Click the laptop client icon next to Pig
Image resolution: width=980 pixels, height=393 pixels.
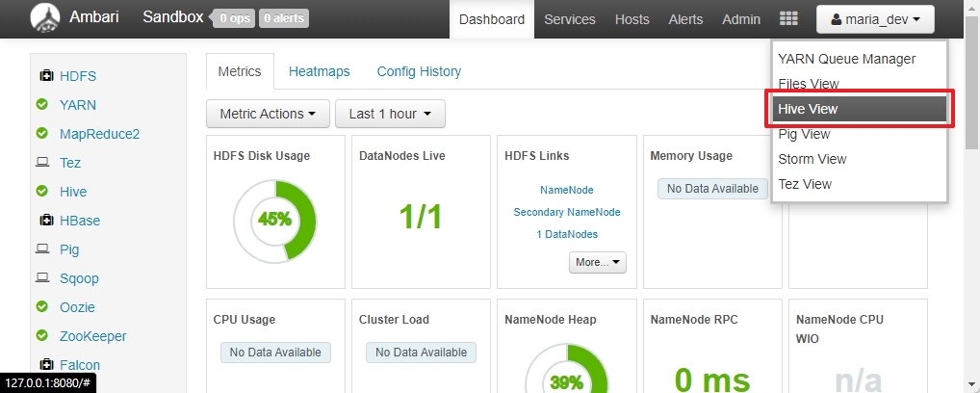tap(42, 249)
